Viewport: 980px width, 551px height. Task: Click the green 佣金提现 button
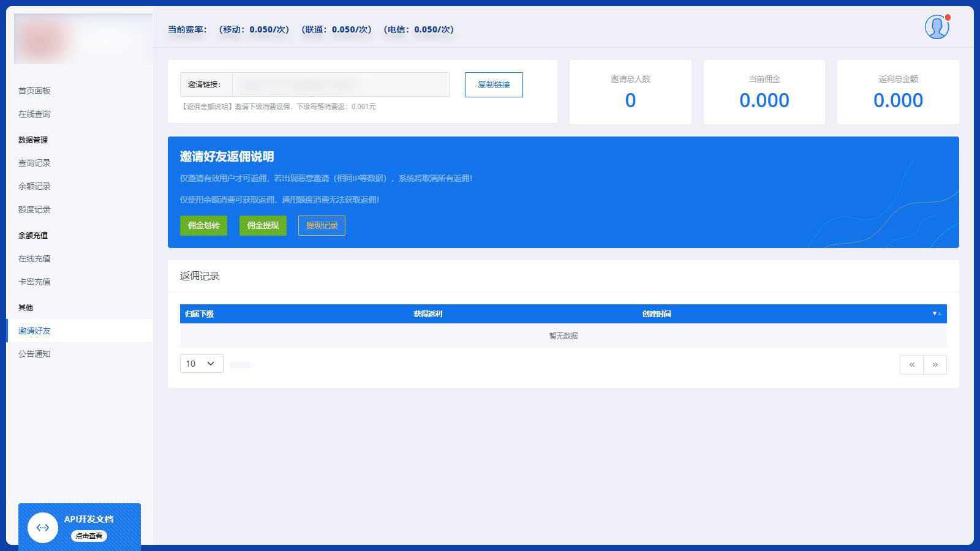(x=263, y=225)
